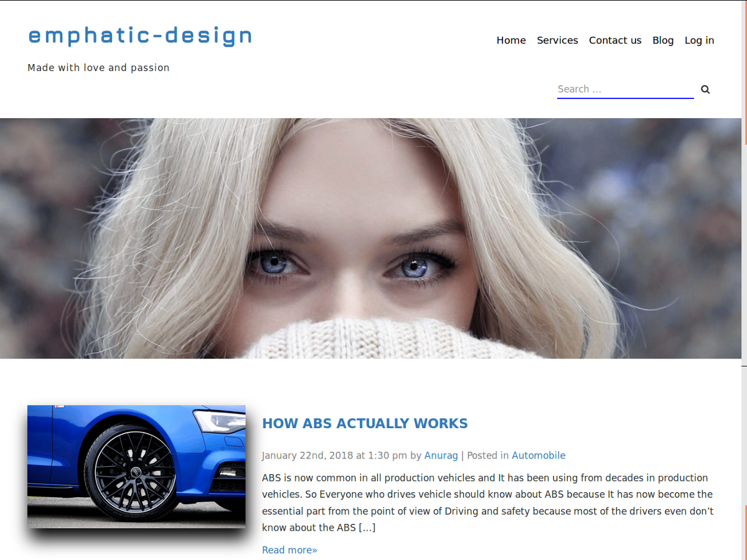
Task: Open the How ABS Actually Works headline
Action: tap(365, 424)
